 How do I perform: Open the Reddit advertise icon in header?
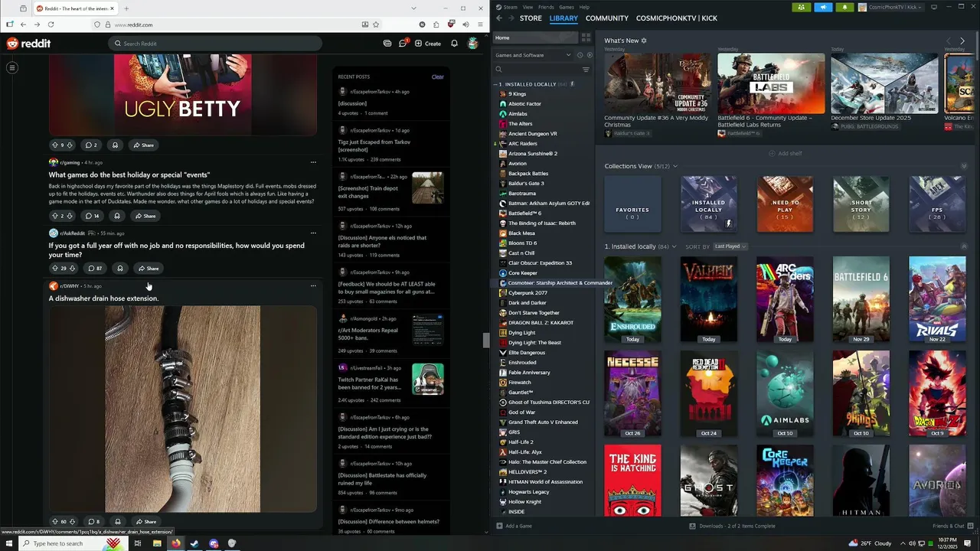click(387, 44)
